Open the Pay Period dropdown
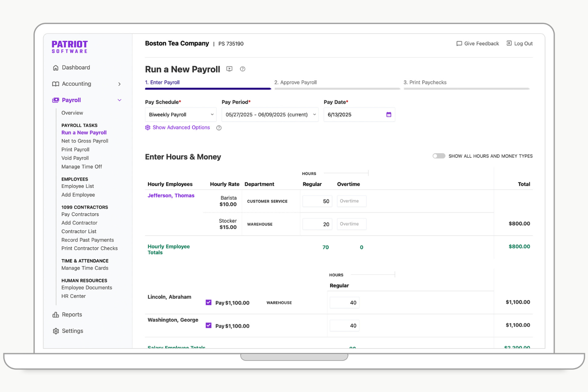Image resolution: width=588 pixels, height=392 pixels. (270, 114)
